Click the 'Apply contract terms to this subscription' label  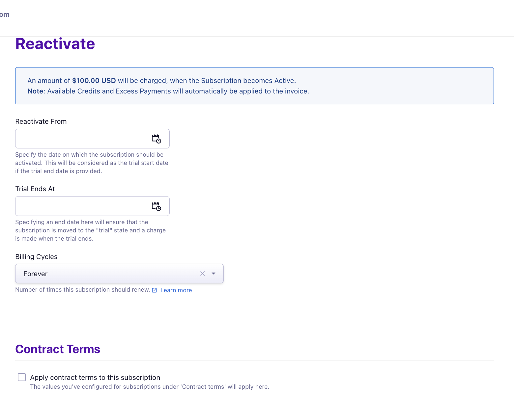[x=95, y=378]
